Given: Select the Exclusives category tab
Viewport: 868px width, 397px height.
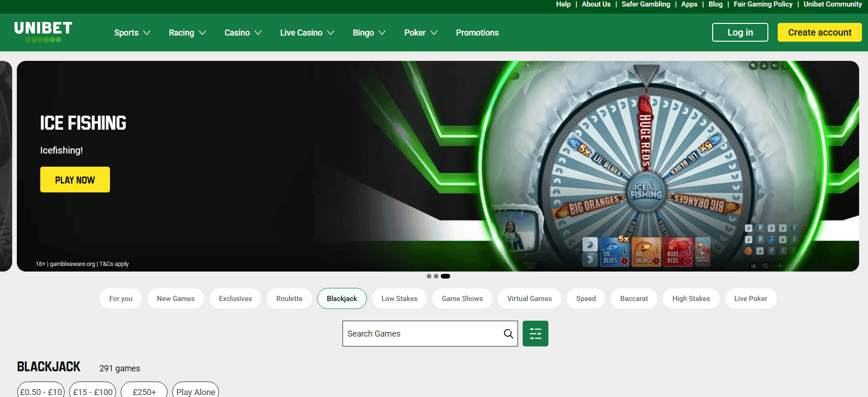Looking at the screenshot, I should point(235,299).
